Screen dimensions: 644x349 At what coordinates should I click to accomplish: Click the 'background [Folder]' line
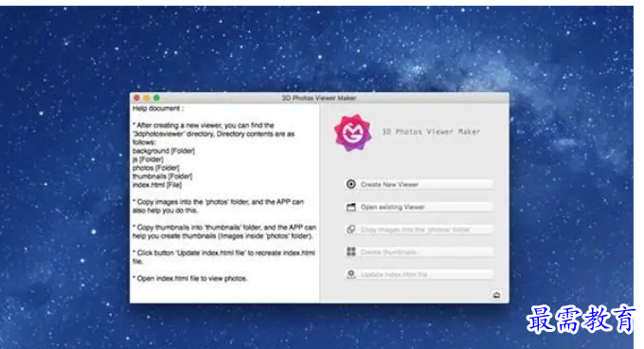pyautogui.click(x=164, y=151)
